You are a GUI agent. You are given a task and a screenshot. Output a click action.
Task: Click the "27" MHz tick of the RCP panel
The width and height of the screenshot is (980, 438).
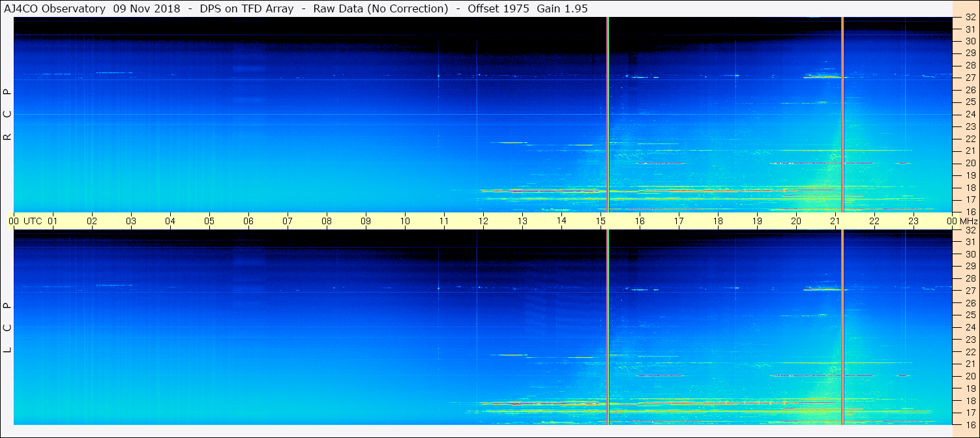(x=971, y=78)
